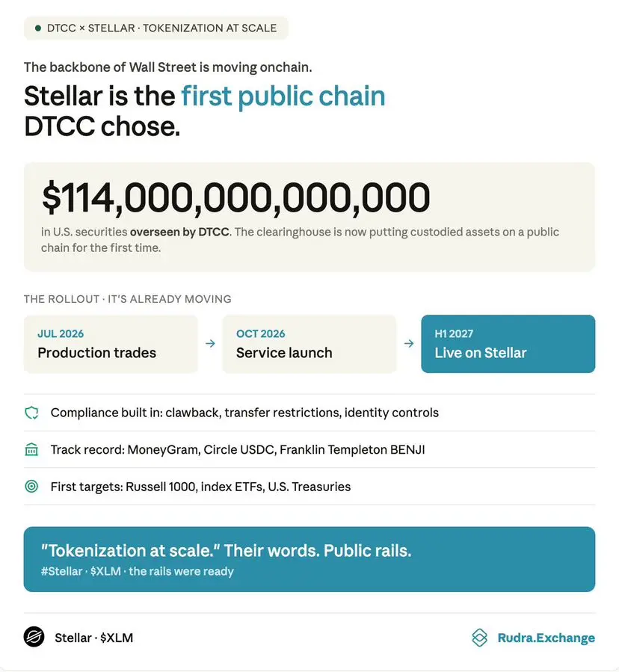
Task: Click the DTCC × STELLAR header tag
Action: 156,28
